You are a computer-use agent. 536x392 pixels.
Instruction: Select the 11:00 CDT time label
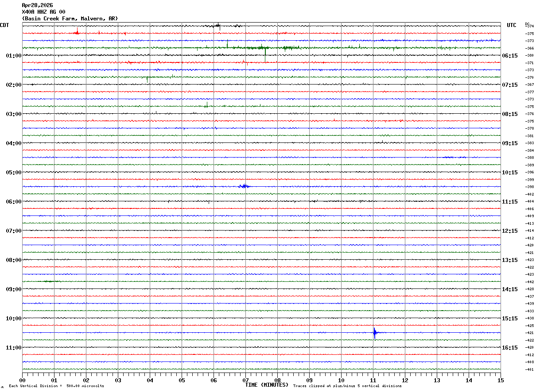coord(14,348)
